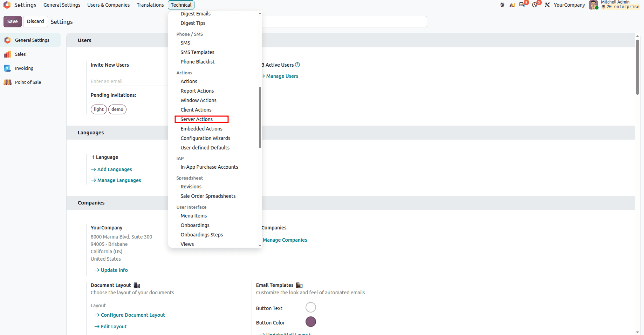Open User-defined Defaults menu entry
644x335 pixels.
tap(205, 148)
